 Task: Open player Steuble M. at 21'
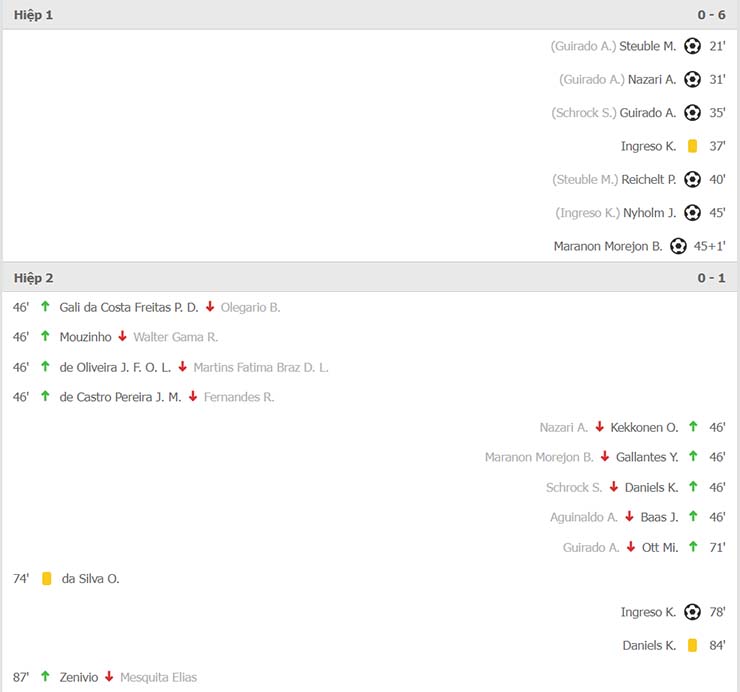coord(647,46)
